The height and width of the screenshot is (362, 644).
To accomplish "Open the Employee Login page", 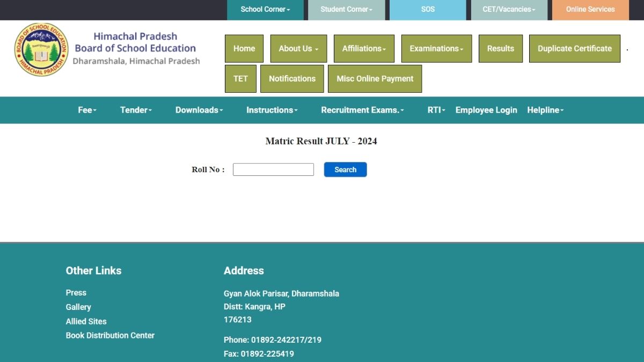I will (486, 110).
